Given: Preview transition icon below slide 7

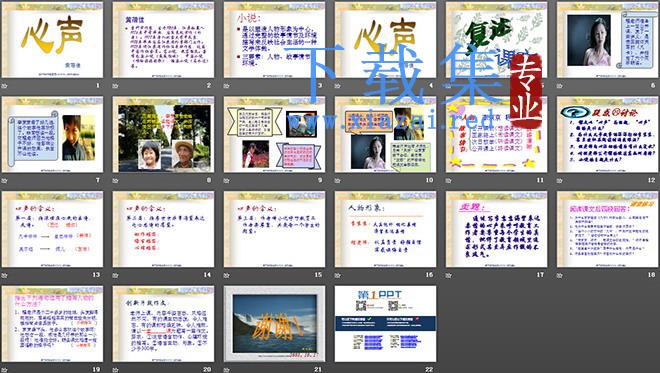Looking at the screenshot, I should (5, 181).
